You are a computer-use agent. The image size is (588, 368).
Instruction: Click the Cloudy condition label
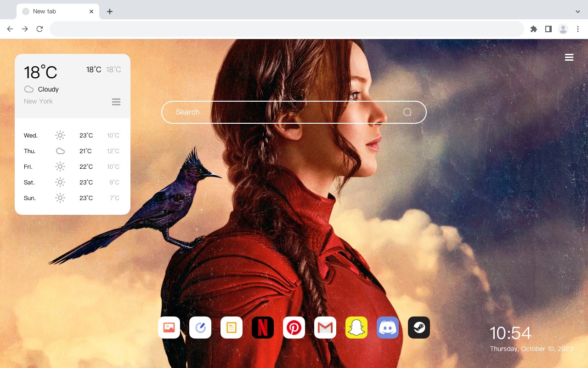pos(48,89)
